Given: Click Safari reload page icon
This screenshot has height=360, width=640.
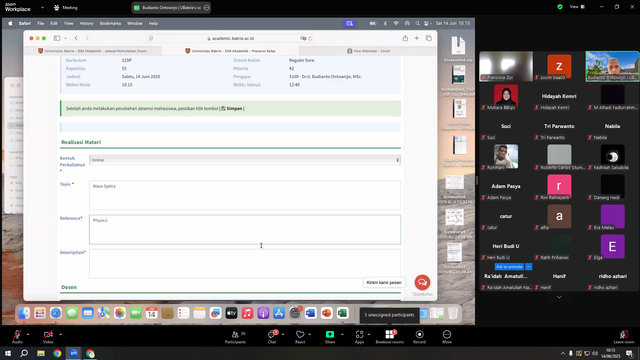Looking at the screenshot, I should click(x=310, y=38).
